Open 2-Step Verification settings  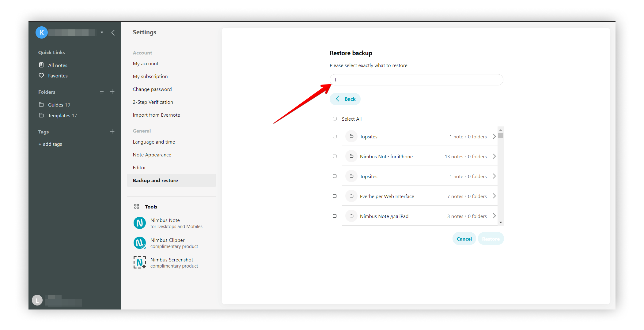(x=153, y=102)
